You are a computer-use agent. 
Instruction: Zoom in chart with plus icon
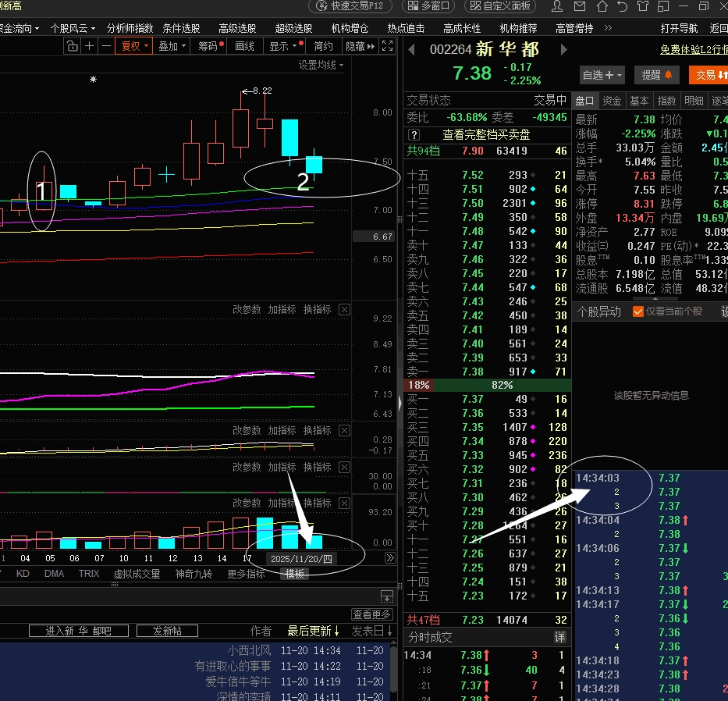coord(90,47)
